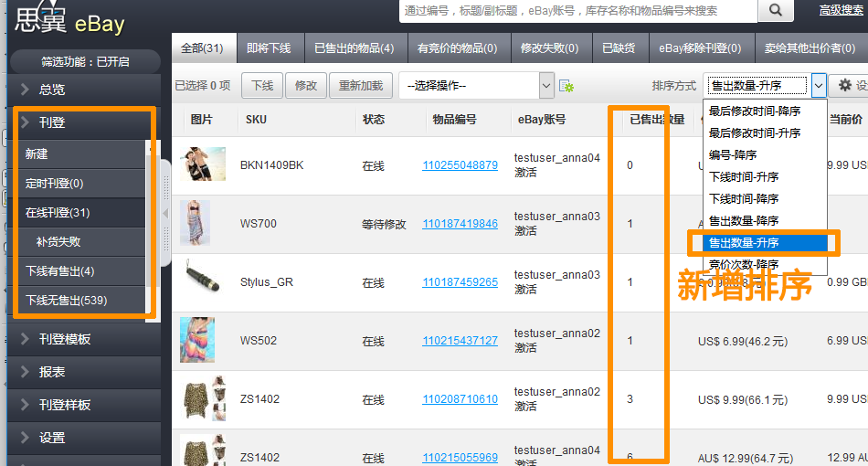
Task: Click the 状态 column header
Action: [374, 120]
